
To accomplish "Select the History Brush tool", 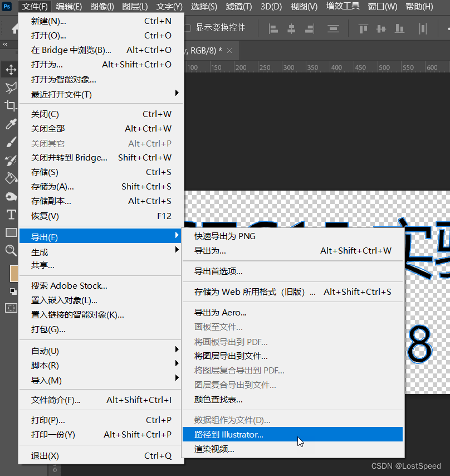I will coord(11,161).
